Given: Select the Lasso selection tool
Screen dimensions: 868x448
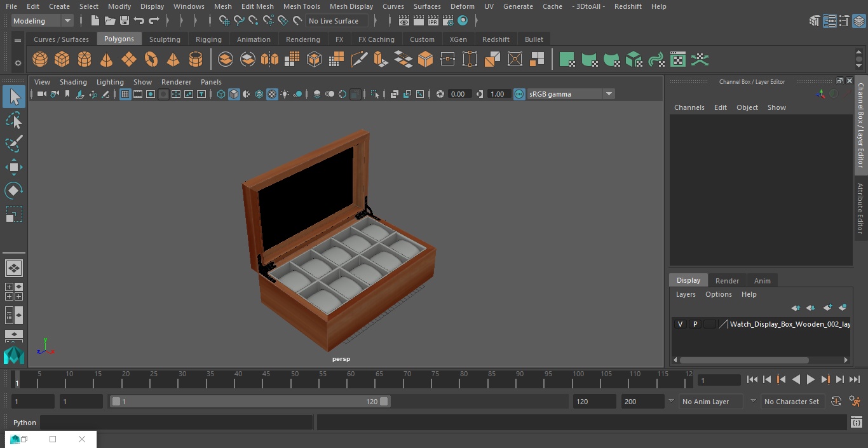Looking at the screenshot, I should [14, 121].
